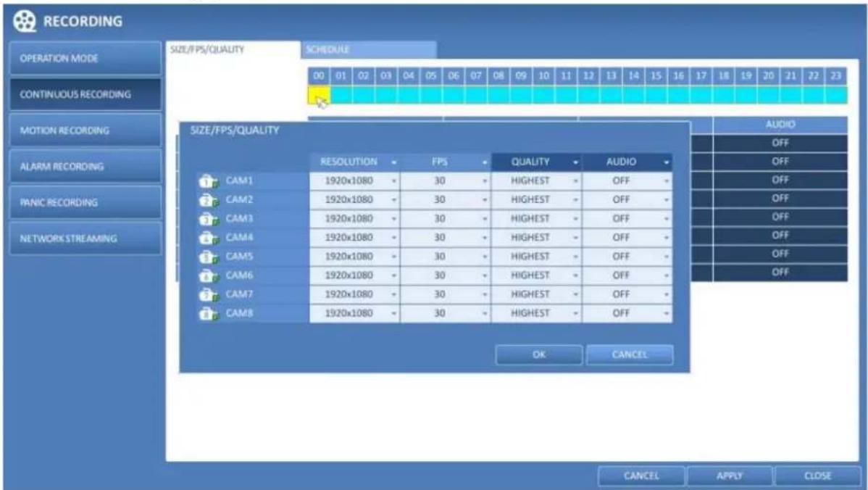Expand CAM4 FPS dropdown
The height and width of the screenshot is (490, 868).
pyautogui.click(x=445, y=238)
